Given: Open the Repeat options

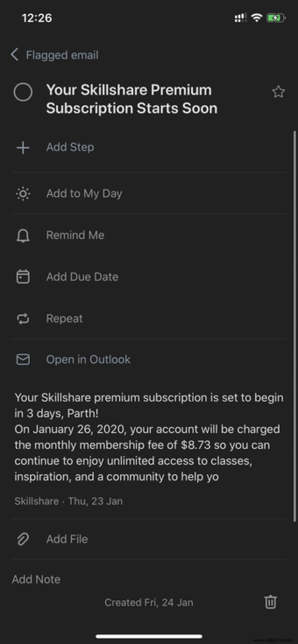Looking at the screenshot, I should [x=65, y=319].
